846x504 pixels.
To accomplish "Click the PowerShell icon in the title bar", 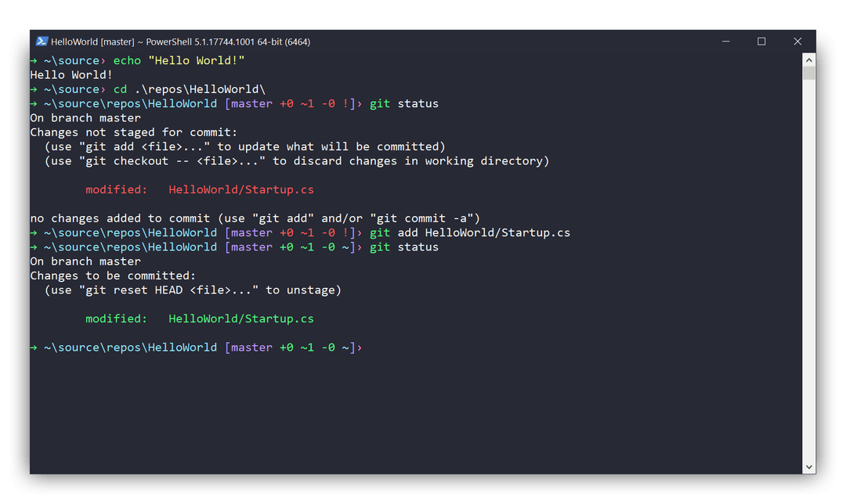I will click(x=41, y=41).
